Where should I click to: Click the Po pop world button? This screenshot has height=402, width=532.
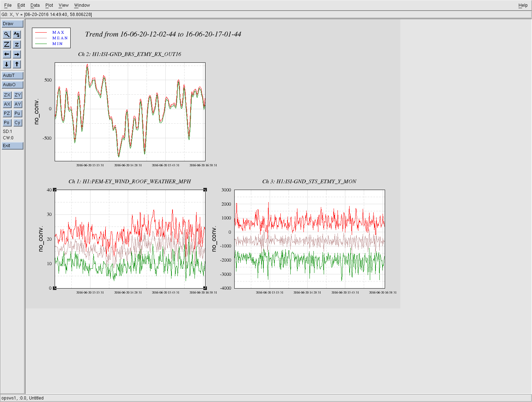pos(7,123)
